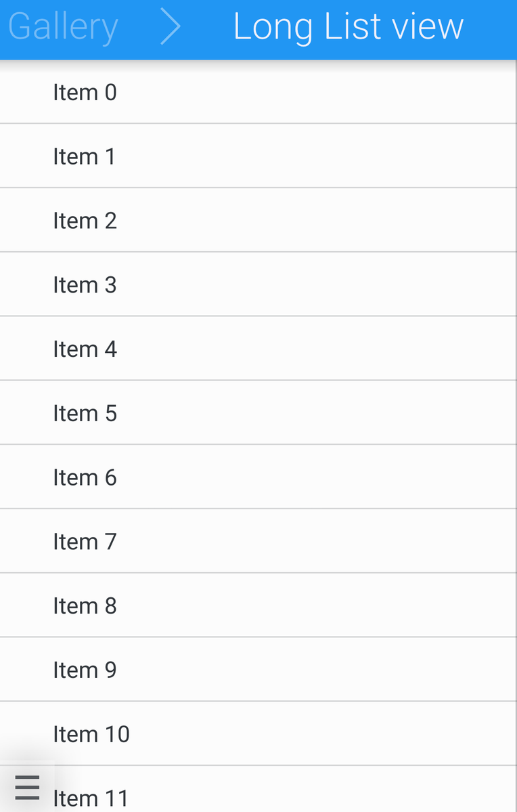Viewport: 517px width, 812px height.
Task: Click the Long List view title
Action: click(x=348, y=27)
